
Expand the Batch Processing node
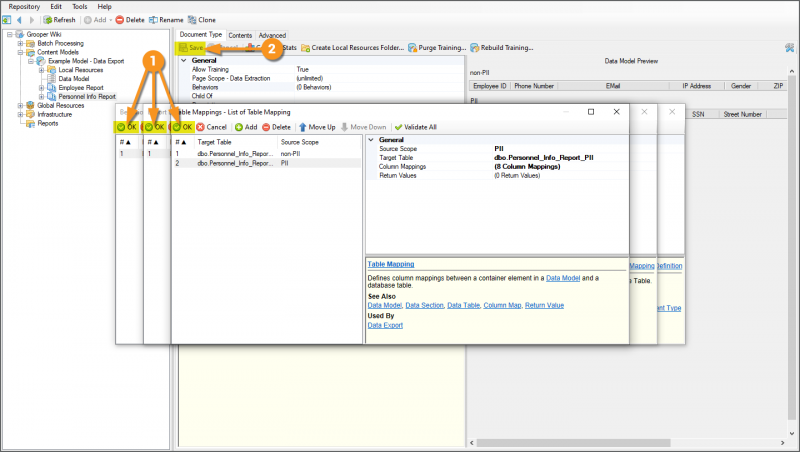(x=20, y=43)
